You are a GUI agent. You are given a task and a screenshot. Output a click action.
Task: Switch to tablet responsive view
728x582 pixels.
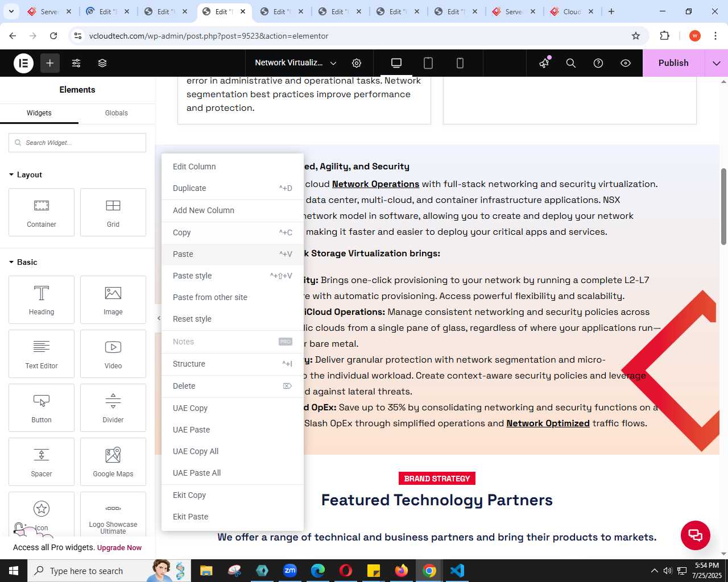click(x=428, y=63)
